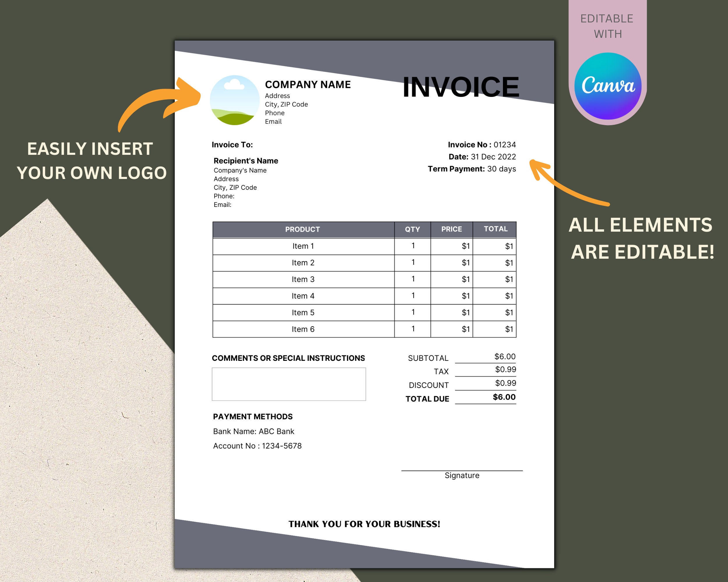728x582 pixels.
Task: Select the Item 1 table row
Action: (303, 246)
